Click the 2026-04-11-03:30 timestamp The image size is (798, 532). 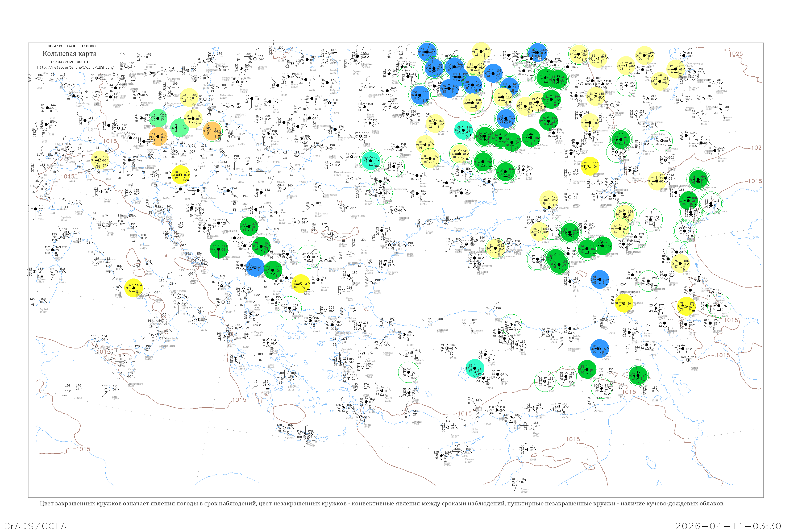pyautogui.click(x=728, y=526)
